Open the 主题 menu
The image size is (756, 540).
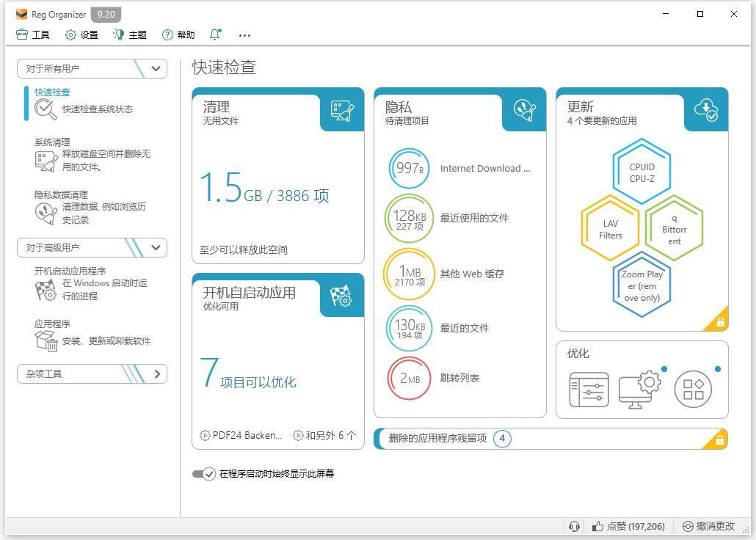tap(130, 34)
